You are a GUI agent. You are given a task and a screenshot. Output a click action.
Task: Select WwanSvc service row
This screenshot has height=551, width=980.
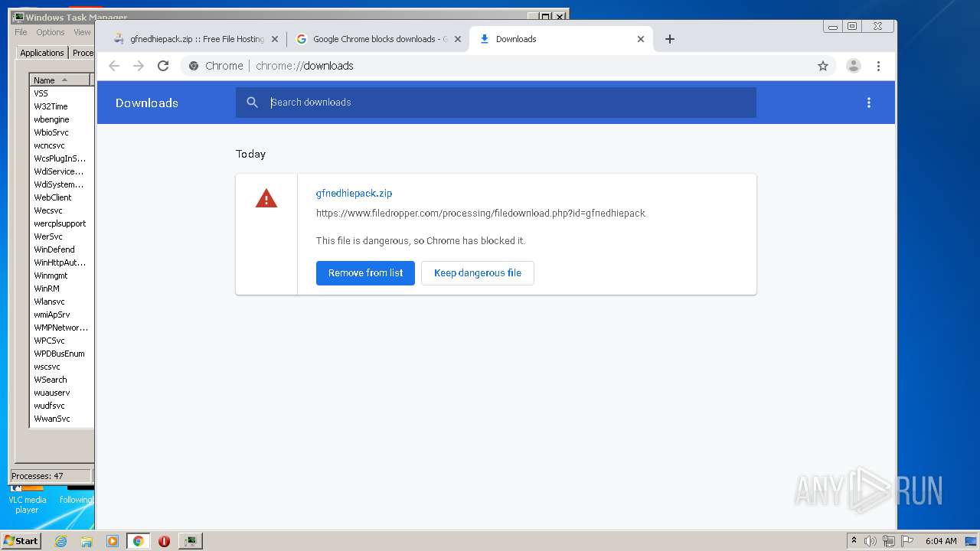tap(61, 419)
